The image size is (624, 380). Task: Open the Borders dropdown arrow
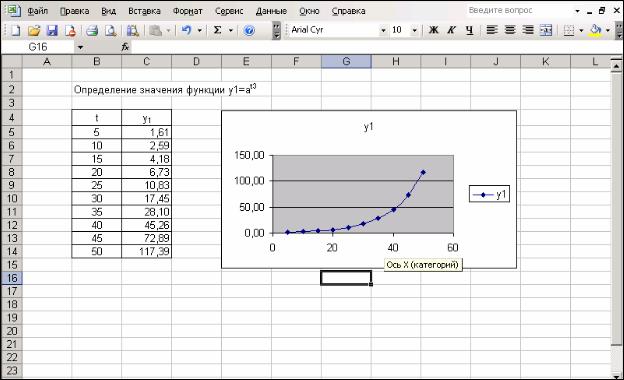[x=581, y=30]
